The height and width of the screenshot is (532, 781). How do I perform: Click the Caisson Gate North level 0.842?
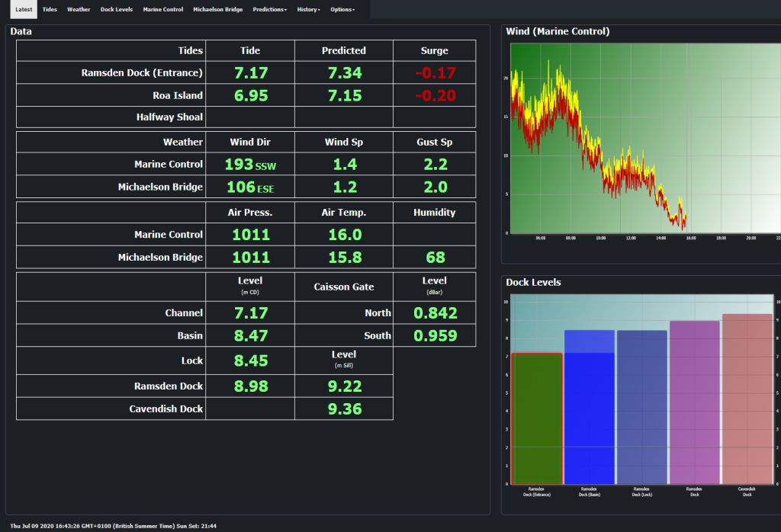tap(434, 312)
